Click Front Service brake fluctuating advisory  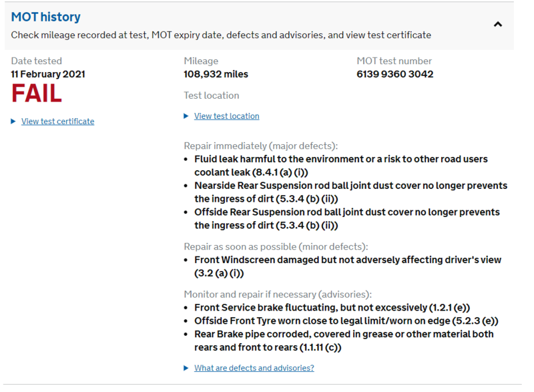[x=332, y=308]
